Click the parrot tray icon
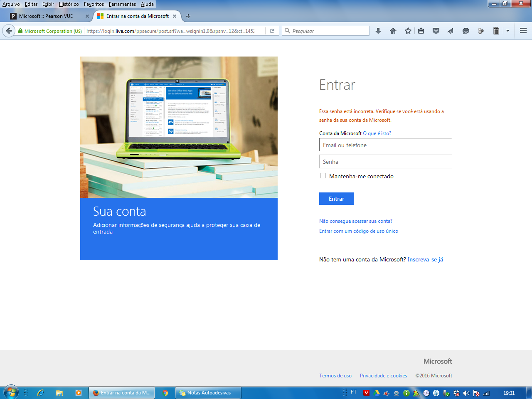532x399 pixels. click(x=416, y=393)
